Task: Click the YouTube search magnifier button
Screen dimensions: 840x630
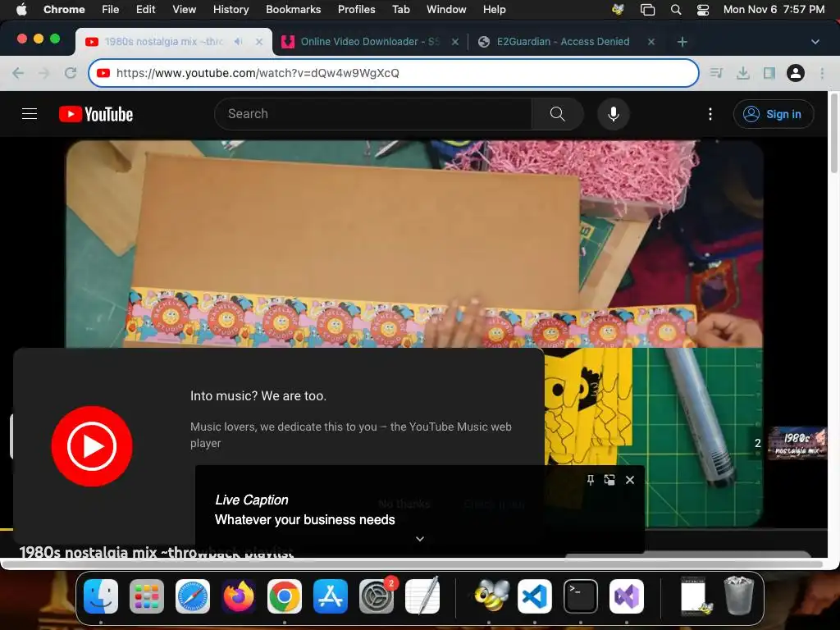Action: point(557,113)
